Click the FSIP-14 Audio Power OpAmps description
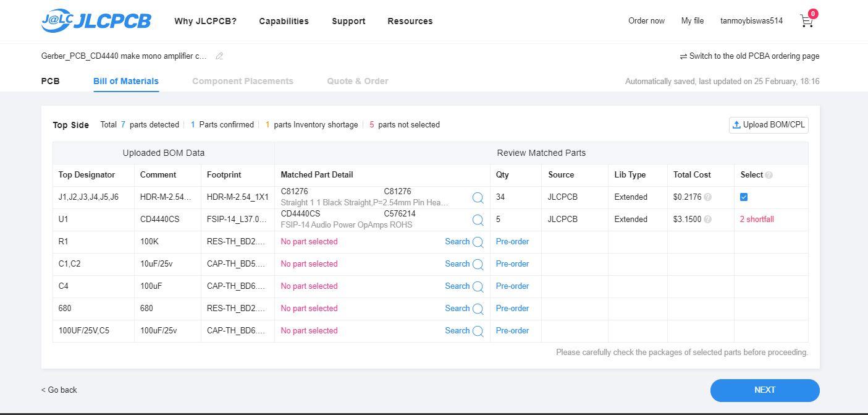Image resolution: width=868 pixels, height=415 pixels. point(347,225)
